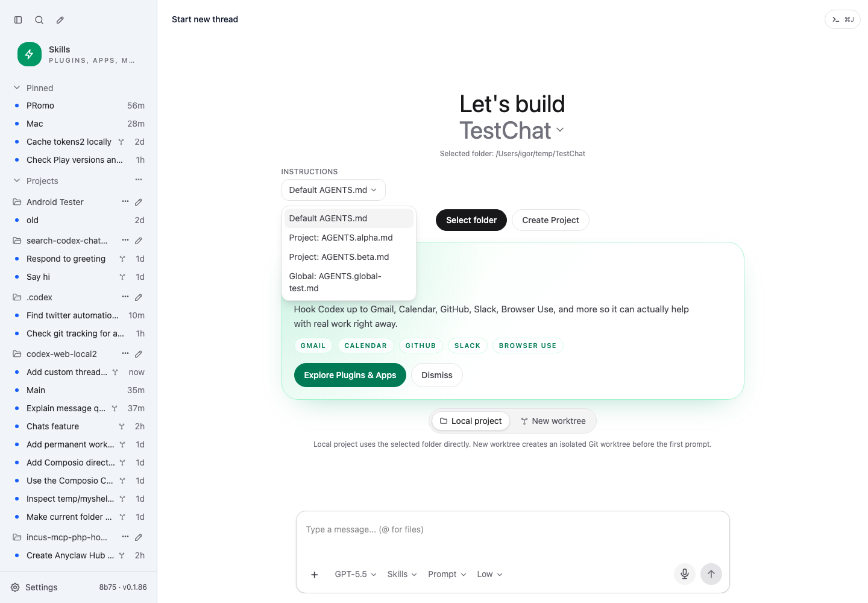The image size is (868, 603).
Task: Open Find twitter automation thread
Action: 78,315
